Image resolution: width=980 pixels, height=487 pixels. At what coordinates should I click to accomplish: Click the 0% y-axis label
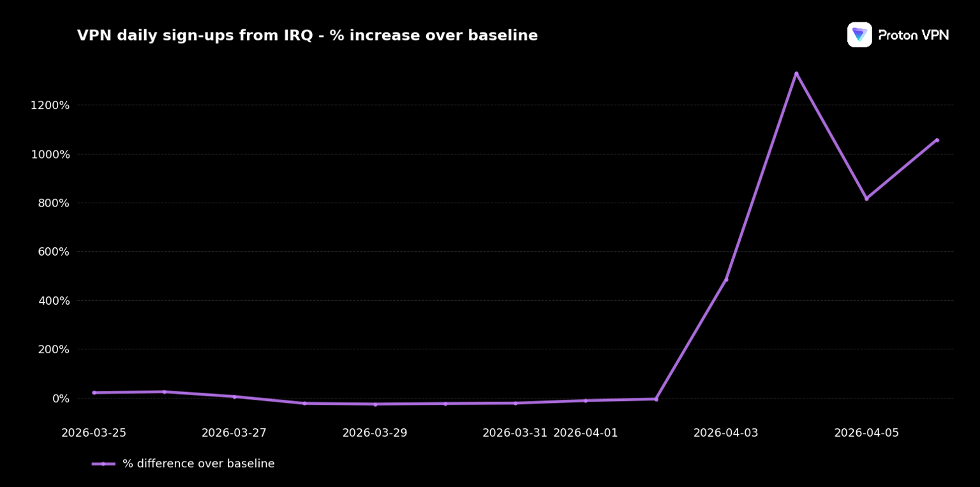click(61, 398)
